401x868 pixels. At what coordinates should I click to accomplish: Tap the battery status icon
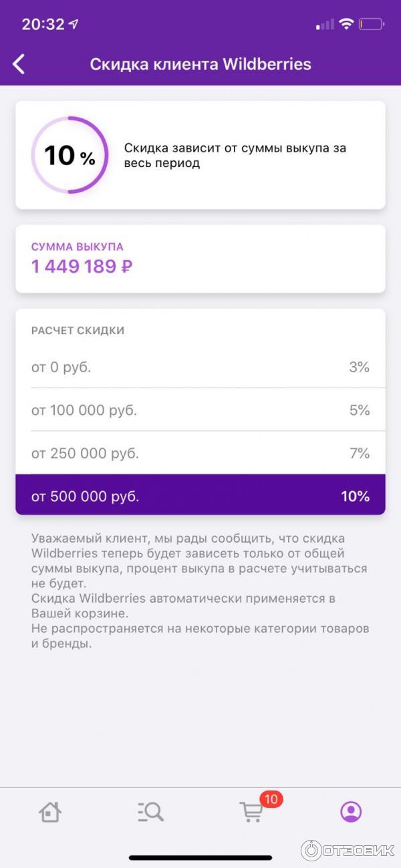[371, 25]
